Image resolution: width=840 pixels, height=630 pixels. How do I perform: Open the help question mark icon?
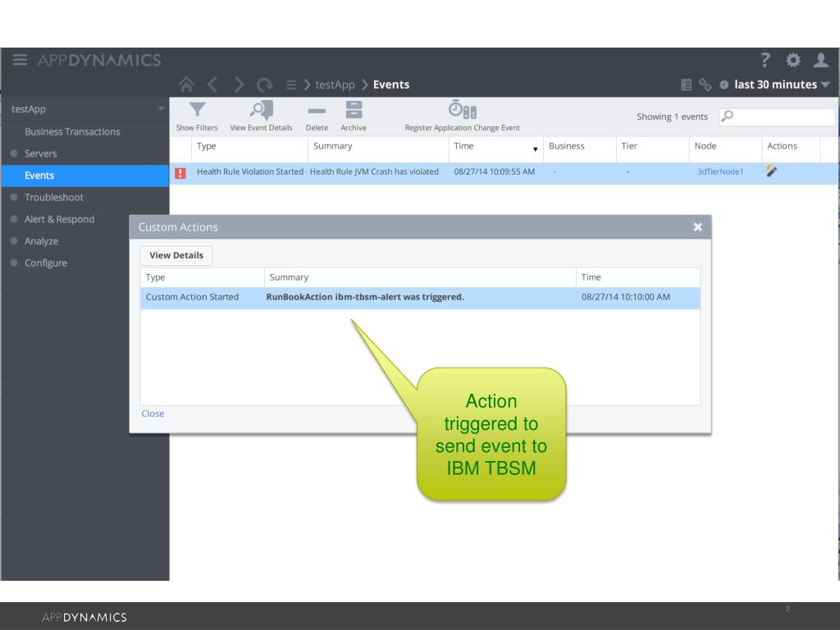[x=765, y=60]
